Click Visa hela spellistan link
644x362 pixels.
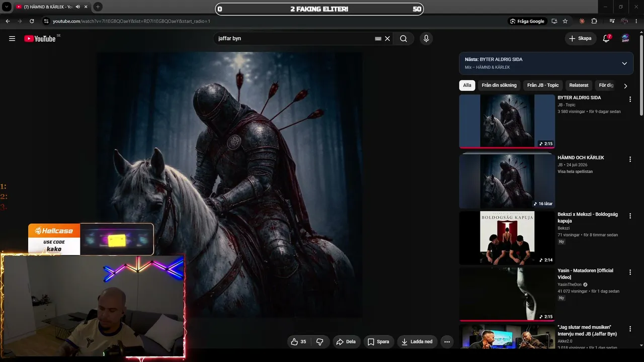click(x=575, y=171)
